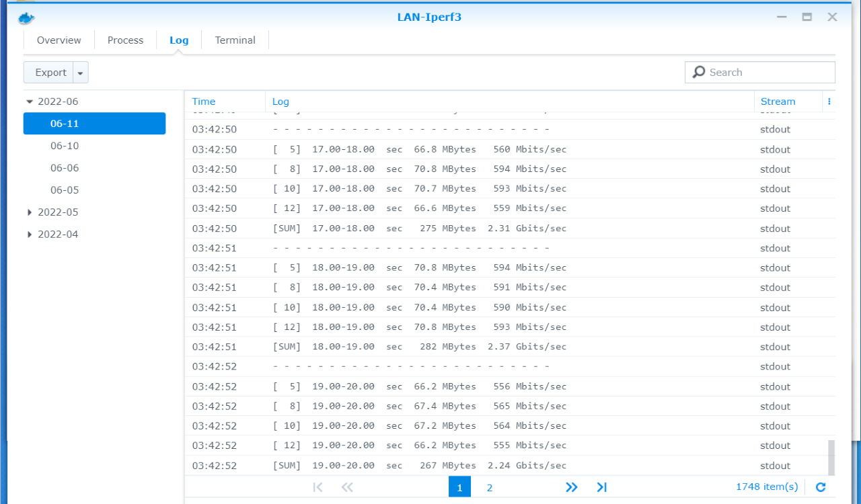Go to the previous log page arrow
861x504 pixels.
tap(347, 487)
